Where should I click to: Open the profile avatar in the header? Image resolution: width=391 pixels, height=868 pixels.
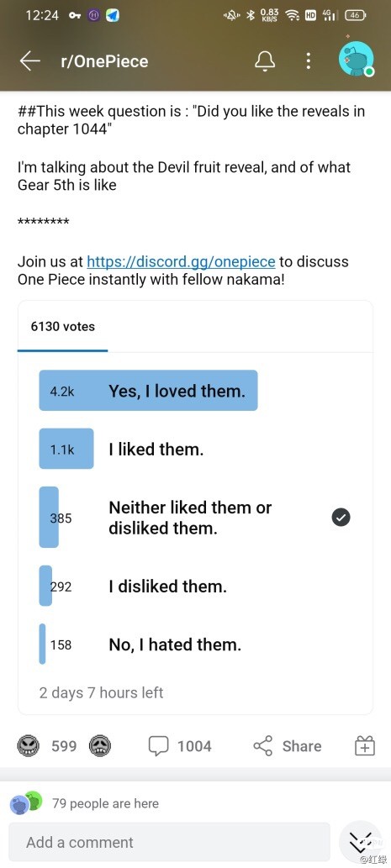(x=357, y=59)
